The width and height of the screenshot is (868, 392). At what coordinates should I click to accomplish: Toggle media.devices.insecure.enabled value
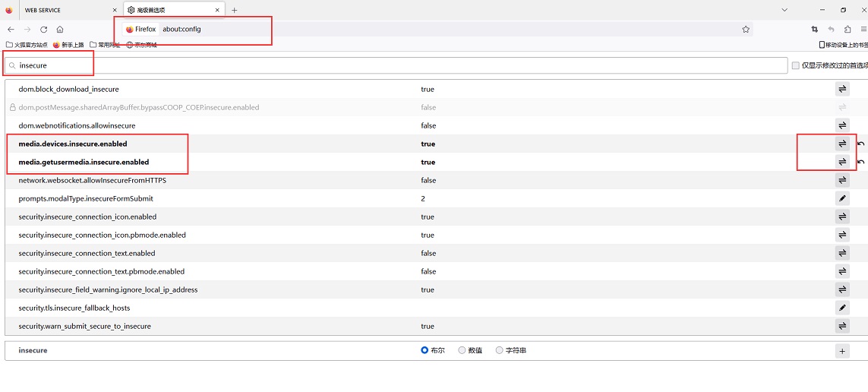click(842, 144)
